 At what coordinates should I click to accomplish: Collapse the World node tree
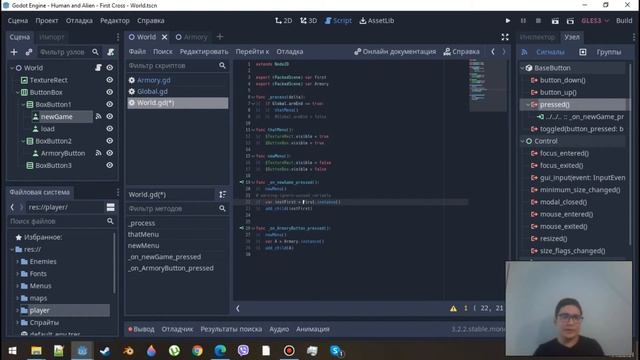pyautogui.click(x=12, y=68)
